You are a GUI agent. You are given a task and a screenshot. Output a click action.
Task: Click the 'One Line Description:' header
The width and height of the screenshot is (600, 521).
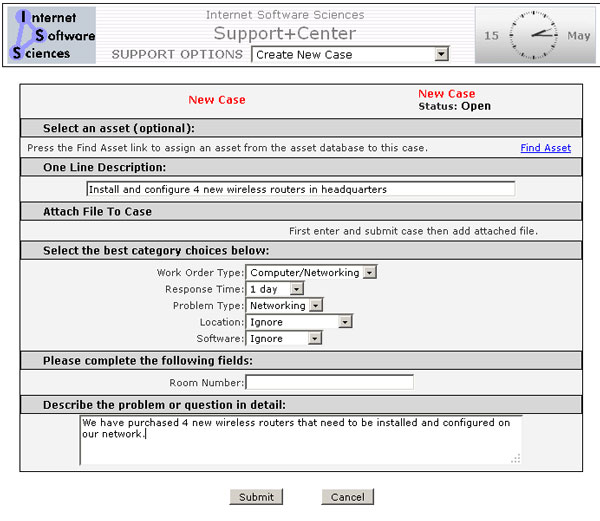[104, 167]
